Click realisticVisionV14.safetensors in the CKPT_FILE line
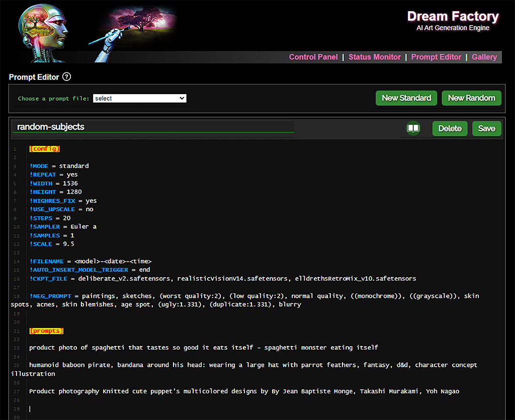Viewport: 515px width, 420px height. [x=232, y=279]
